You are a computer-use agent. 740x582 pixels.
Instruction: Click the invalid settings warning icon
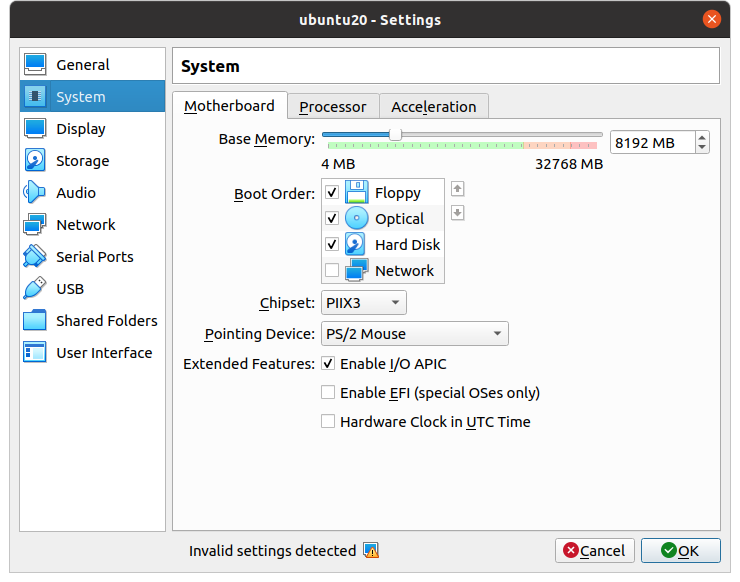click(371, 550)
